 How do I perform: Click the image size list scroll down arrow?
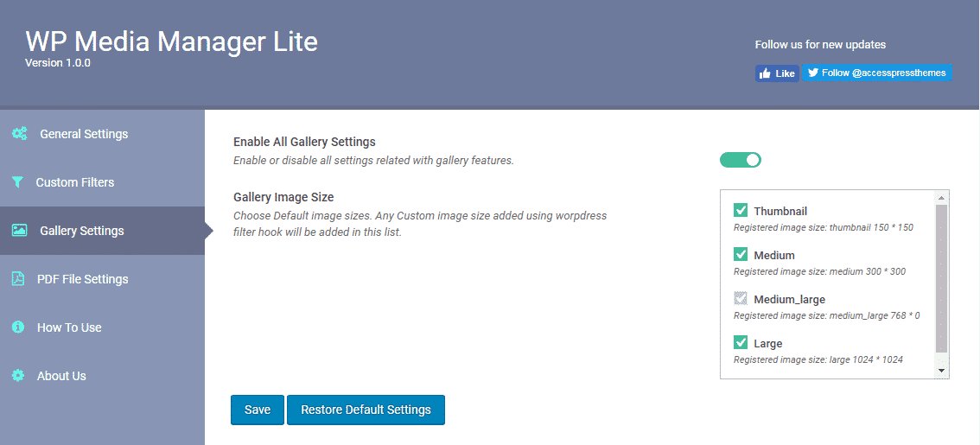(942, 372)
